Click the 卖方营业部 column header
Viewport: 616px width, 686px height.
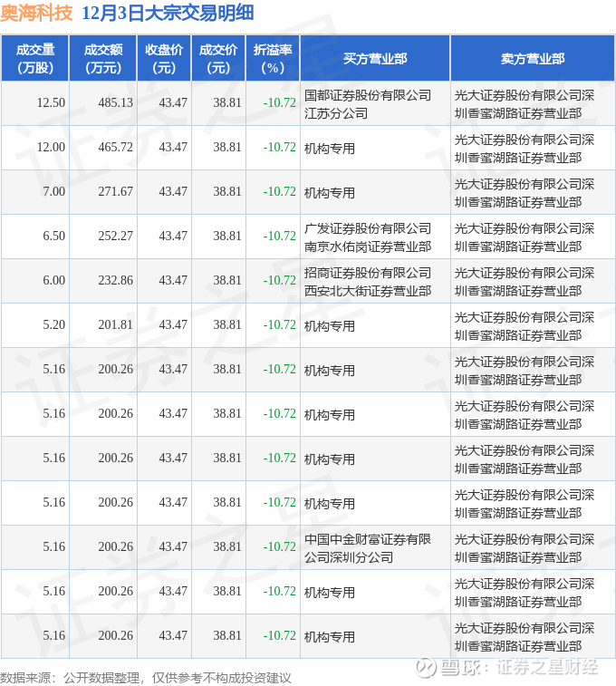click(533, 59)
